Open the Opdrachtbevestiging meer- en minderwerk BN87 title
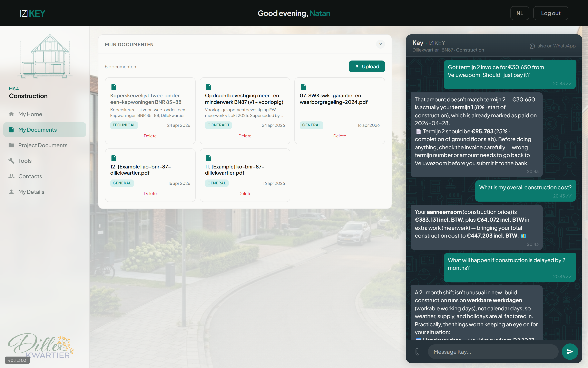 [244, 99]
